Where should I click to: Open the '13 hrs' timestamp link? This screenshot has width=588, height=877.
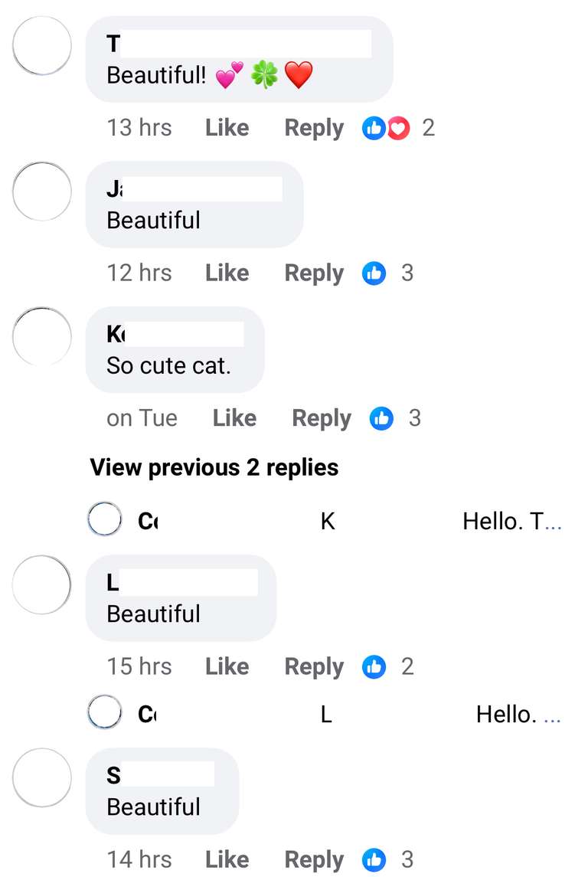[x=139, y=128]
